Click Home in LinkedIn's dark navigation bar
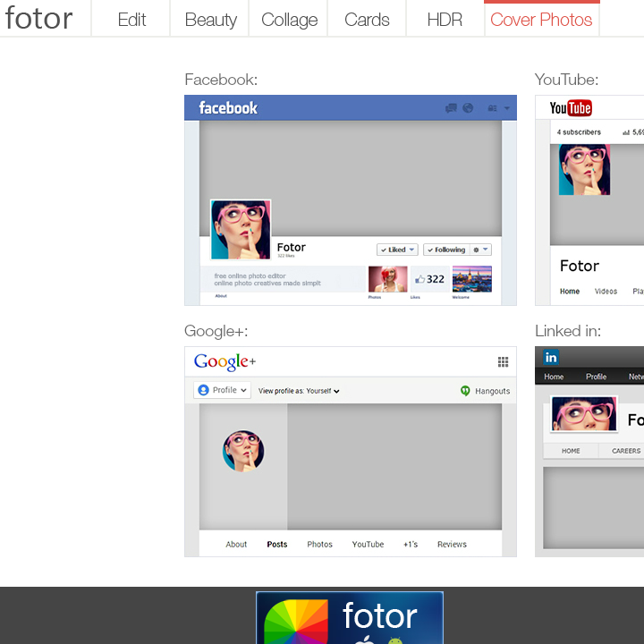This screenshot has width=644, height=644. (x=554, y=377)
